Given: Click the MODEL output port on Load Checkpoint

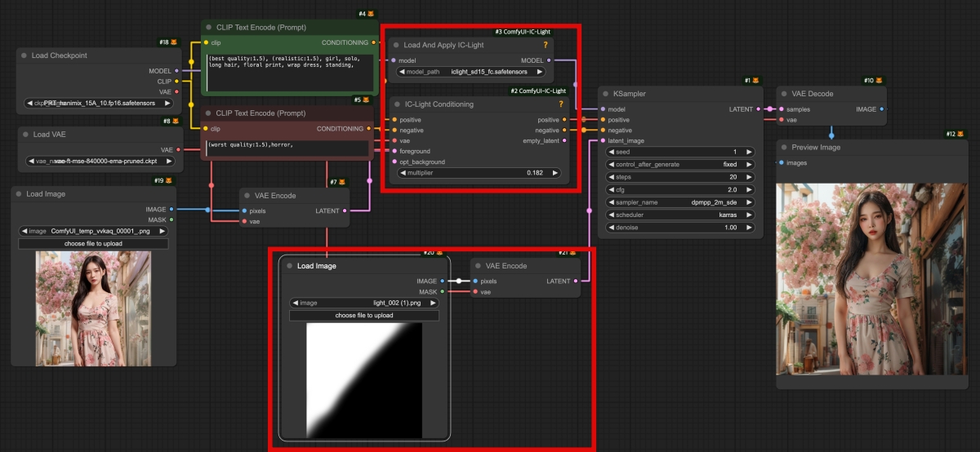Looking at the screenshot, I should (x=176, y=71).
